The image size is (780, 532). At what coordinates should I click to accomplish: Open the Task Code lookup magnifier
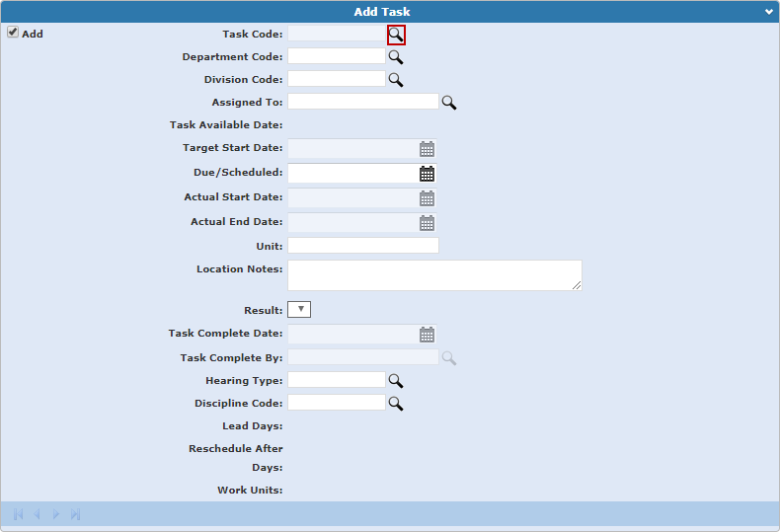(x=396, y=35)
